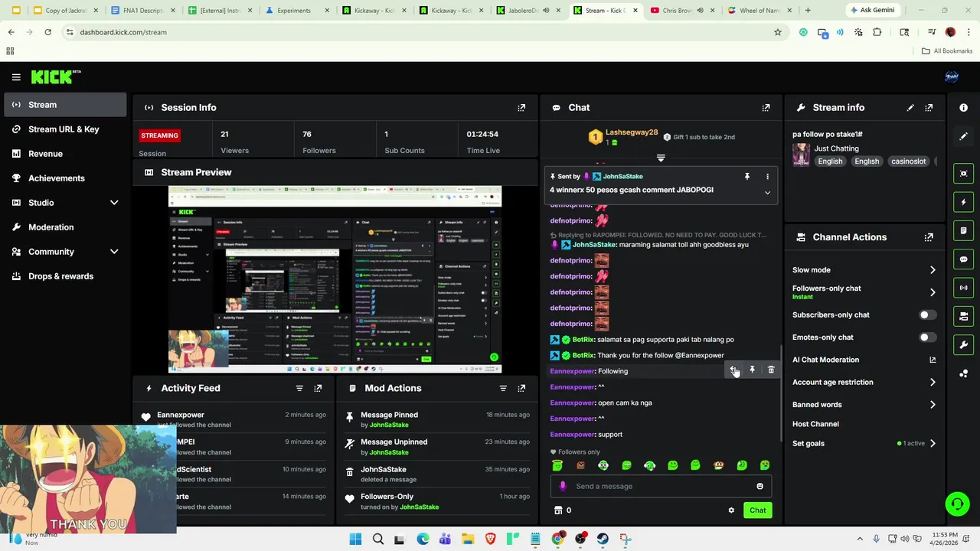Click Host Channel action

tap(815, 424)
